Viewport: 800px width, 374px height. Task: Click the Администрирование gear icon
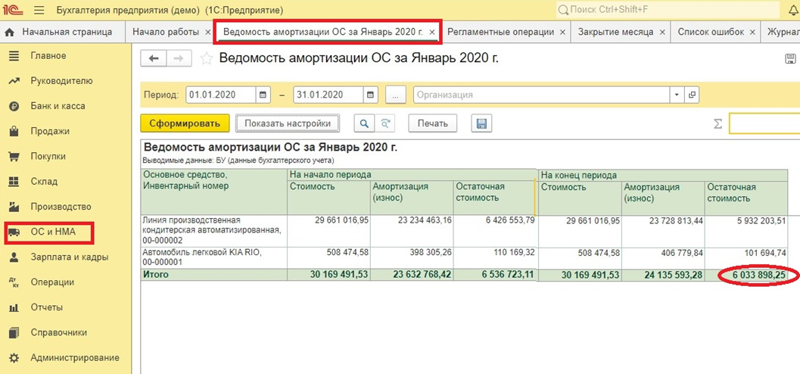pos(14,358)
